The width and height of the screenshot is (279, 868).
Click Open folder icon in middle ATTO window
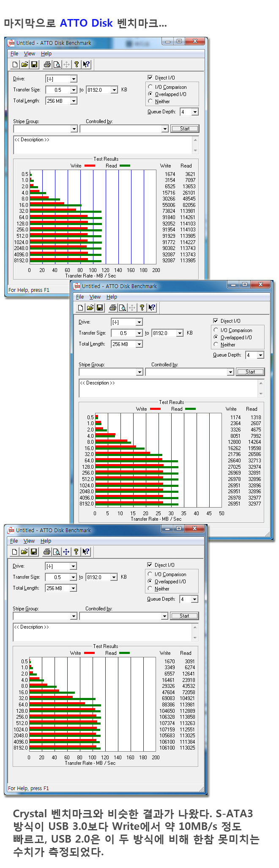(90, 308)
